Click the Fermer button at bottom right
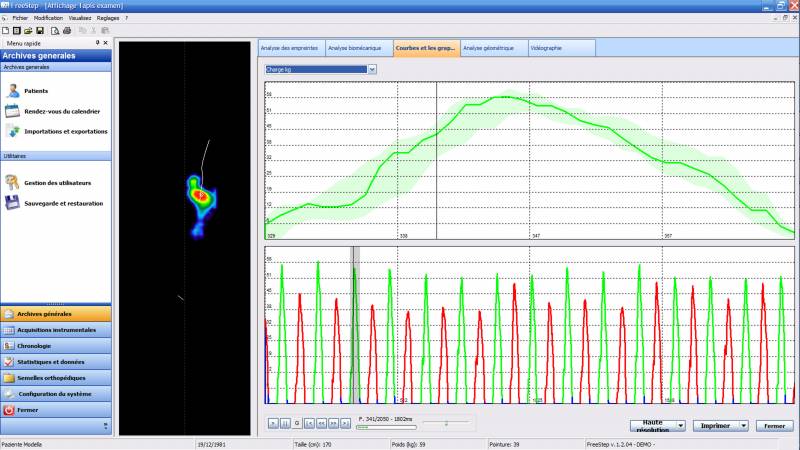The image size is (800, 450). click(774, 425)
